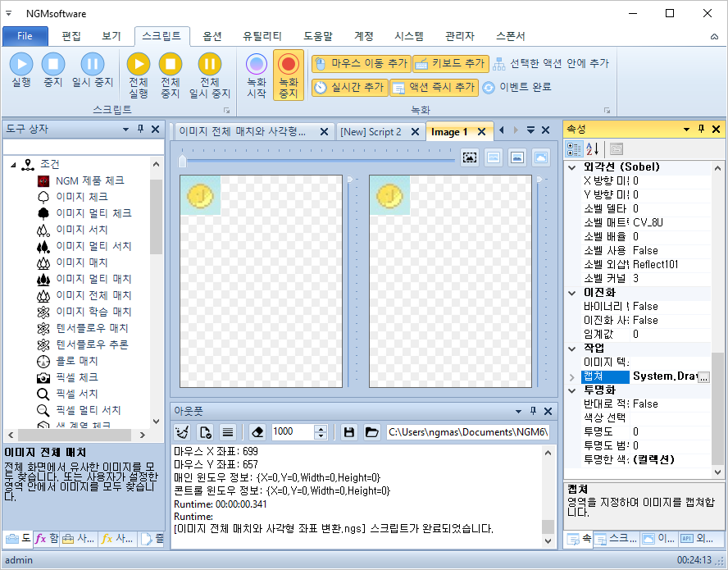Open the 도움말 ribbon tab
The image size is (728, 570).
pos(318,36)
